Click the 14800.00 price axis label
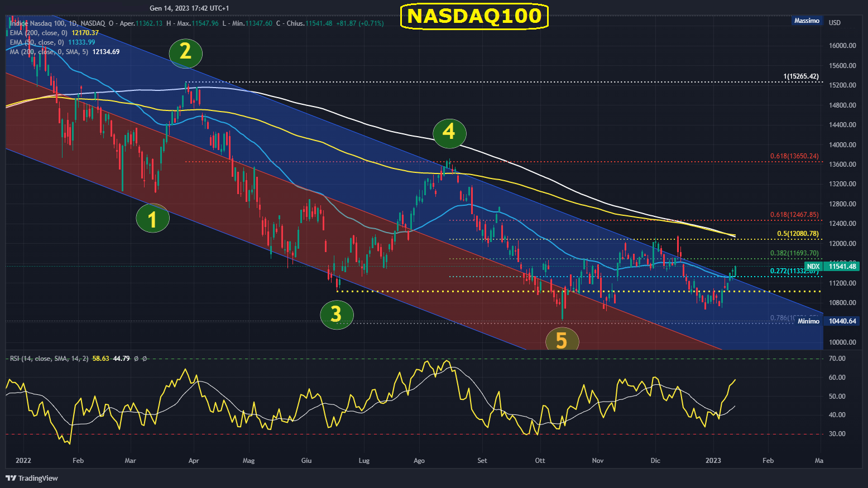 tap(843, 105)
